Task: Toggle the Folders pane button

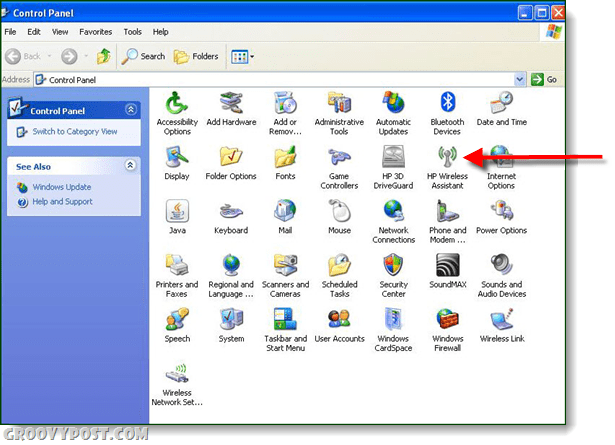Action: pyautogui.click(x=196, y=56)
